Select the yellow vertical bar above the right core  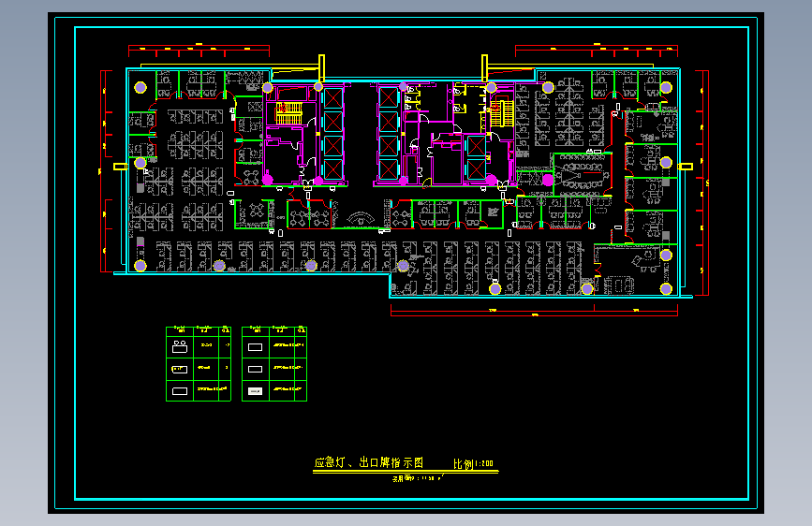[x=485, y=67]
